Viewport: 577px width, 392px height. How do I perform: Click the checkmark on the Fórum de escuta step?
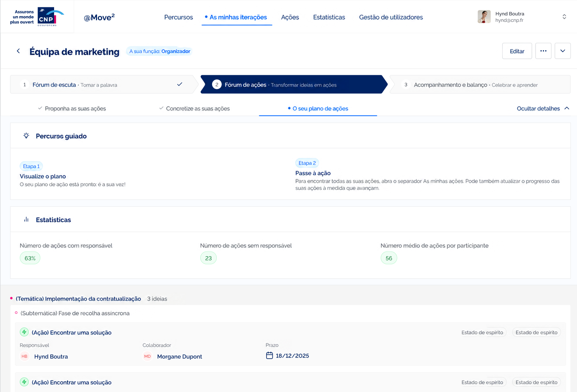click(180, 84)
